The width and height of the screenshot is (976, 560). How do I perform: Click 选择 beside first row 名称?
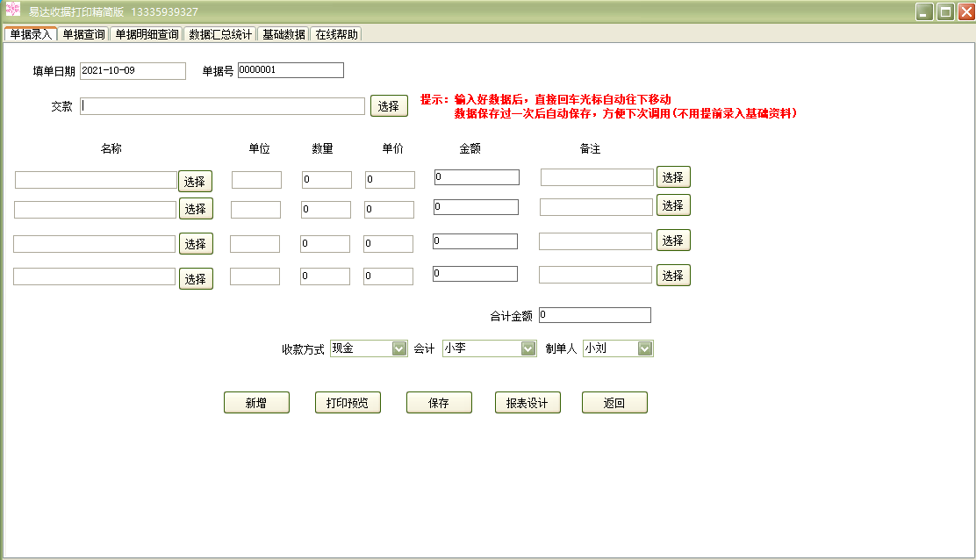pyautogui.click(x=196, y=181)
